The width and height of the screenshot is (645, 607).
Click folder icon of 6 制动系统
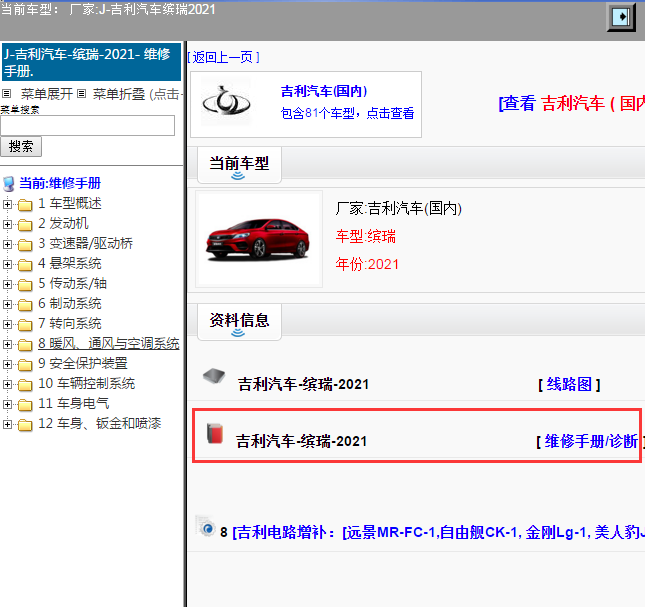click(25, 305)
